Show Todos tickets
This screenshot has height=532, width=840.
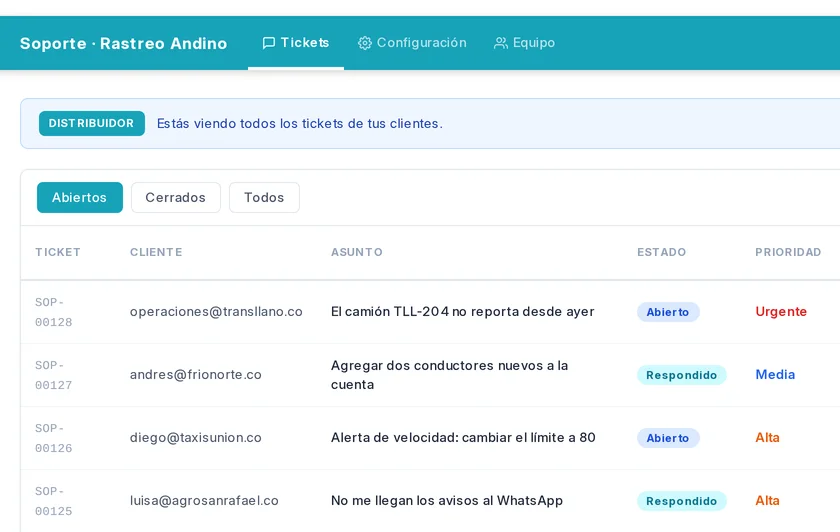264,197
